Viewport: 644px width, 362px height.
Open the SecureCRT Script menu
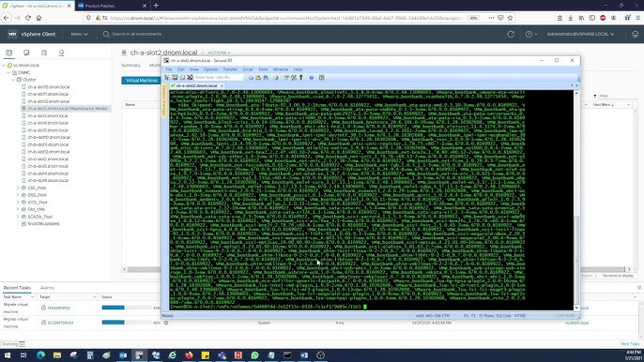[x=248, y=69]
